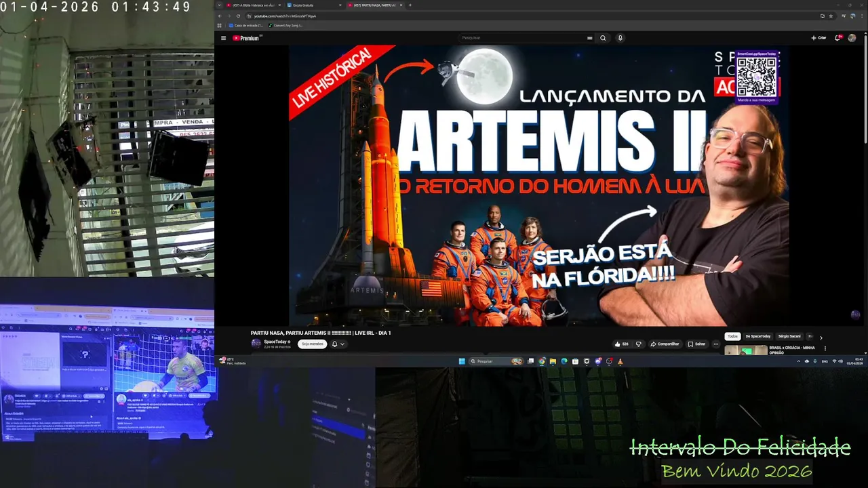Open the on-screen keyboard icon in search box
The height and width of the screenshot is (488, 868).
[589, 38]
